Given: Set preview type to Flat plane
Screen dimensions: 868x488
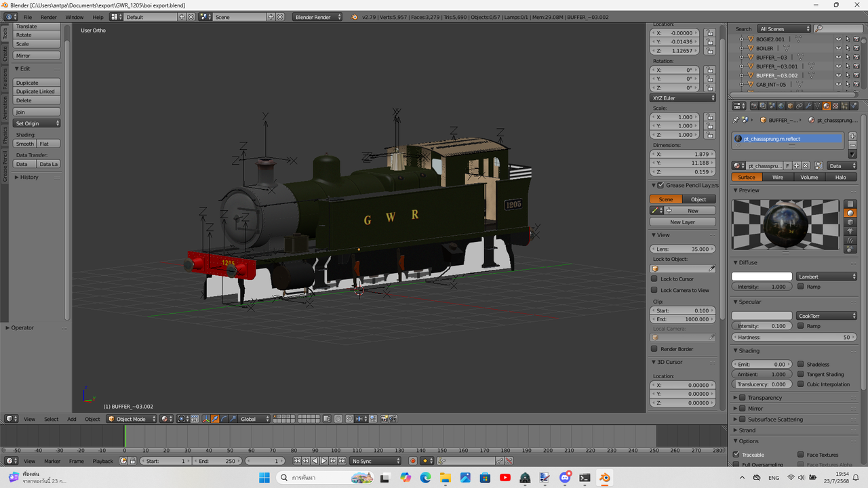Looking at the screenshot, I should 851,204.
